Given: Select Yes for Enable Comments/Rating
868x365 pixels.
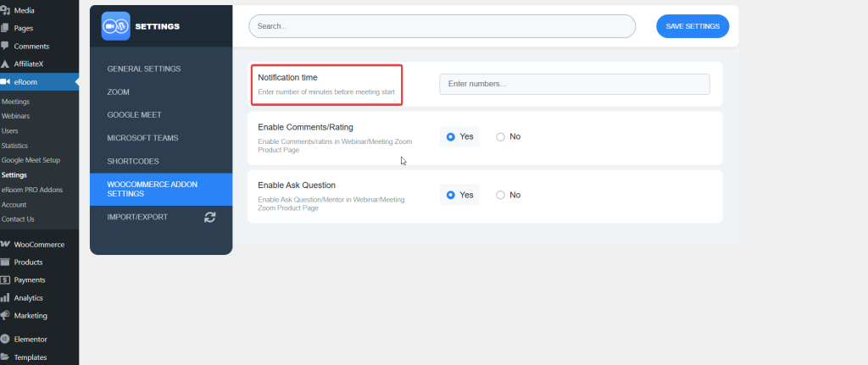Looking at the screenshot, I should point(459,136).
